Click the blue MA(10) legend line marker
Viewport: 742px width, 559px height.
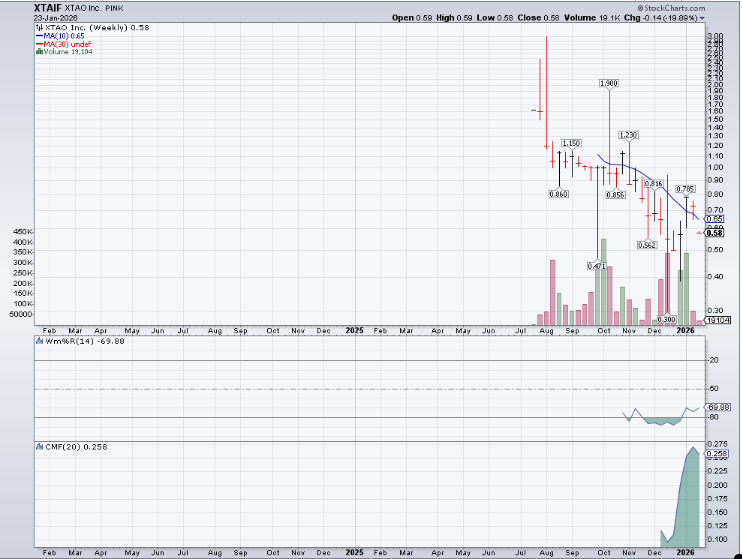click(38, 36)
